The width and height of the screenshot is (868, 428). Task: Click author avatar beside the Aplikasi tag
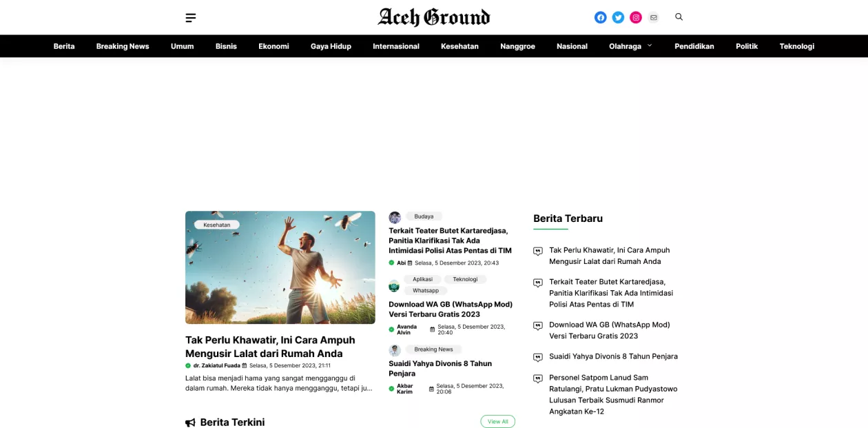point(394,285)
